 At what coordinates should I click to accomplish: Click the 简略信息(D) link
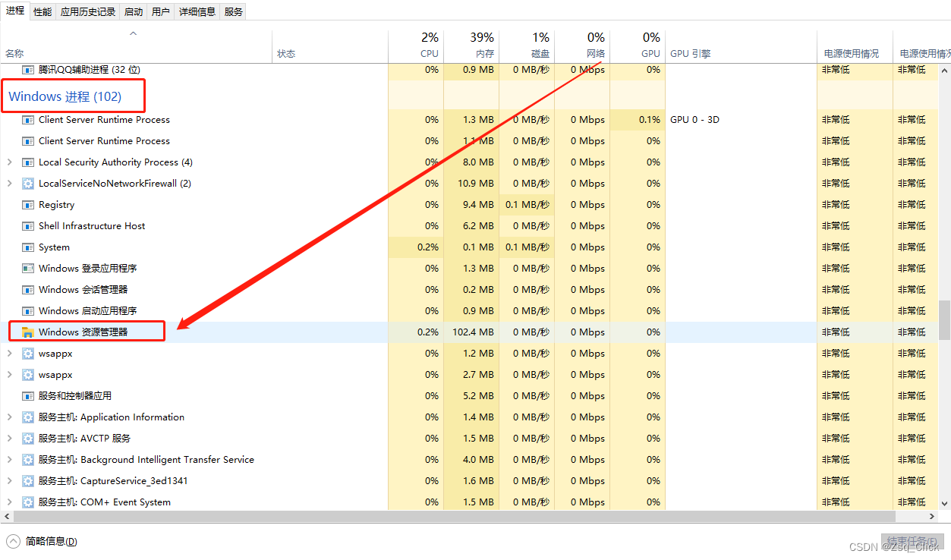click(51, 542)
